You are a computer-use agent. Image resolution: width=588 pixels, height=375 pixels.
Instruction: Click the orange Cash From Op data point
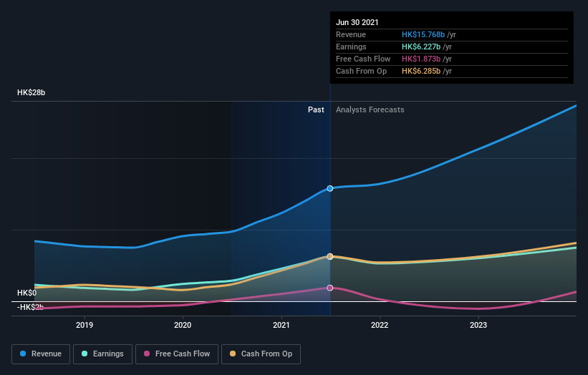(x=330, y=257)
